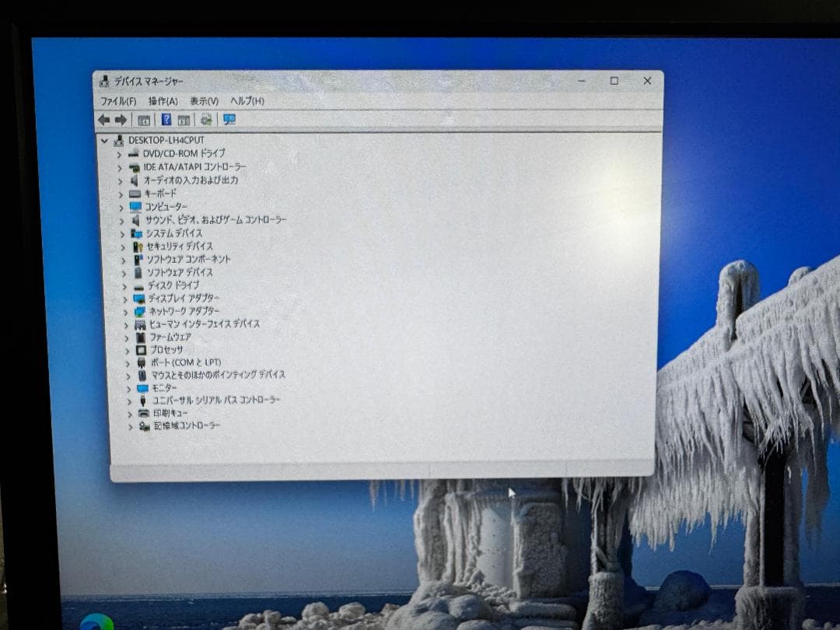The image size is (840, 630).
Task: Click the Show/Hide Console Tree toolbar icon
Action: tap(143, 119)
